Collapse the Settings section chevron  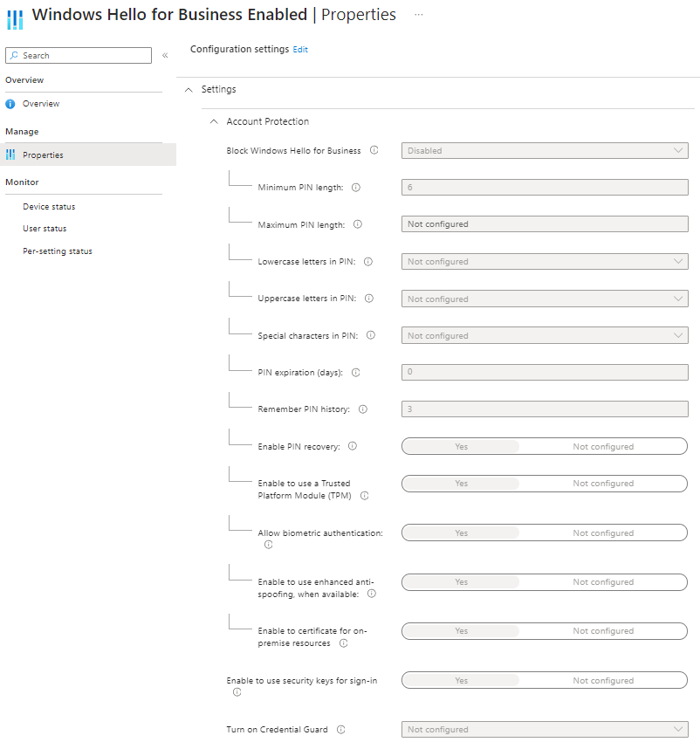click(189, 90)
